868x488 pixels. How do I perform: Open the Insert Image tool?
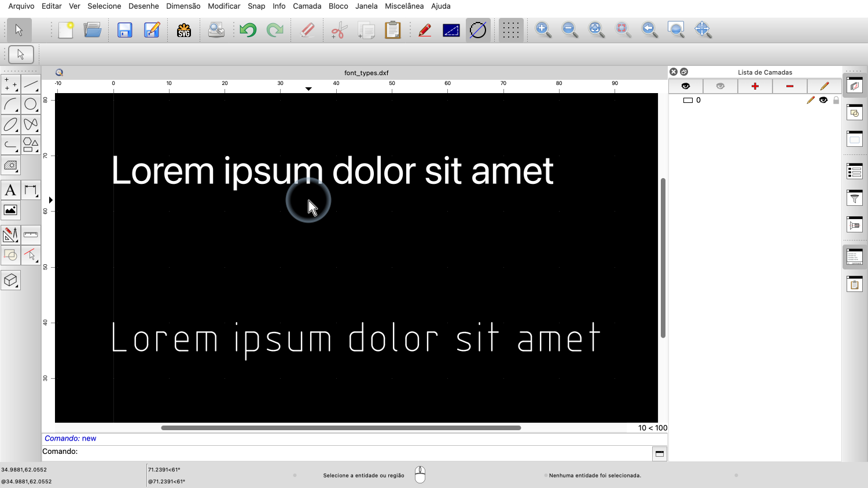tap(10, 210)
